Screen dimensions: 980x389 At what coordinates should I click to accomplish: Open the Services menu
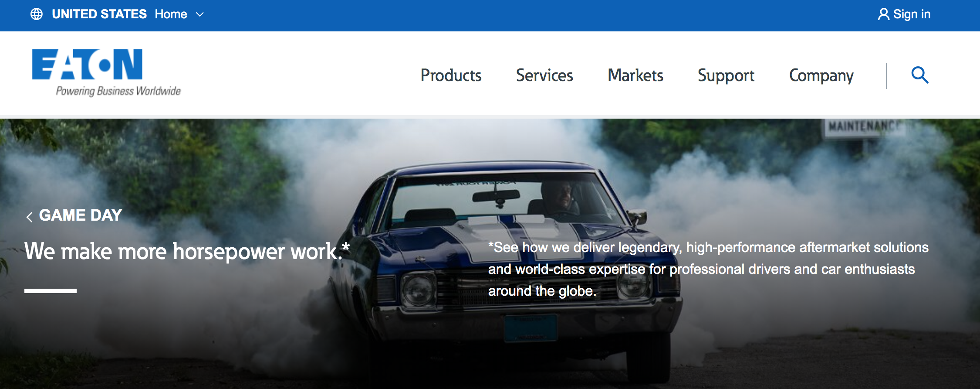pos(544,75)
